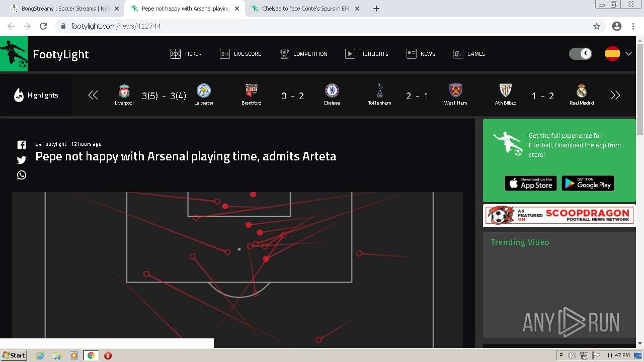Click the Games icon in navbar
This screenshot has height=362, width=644.
pyautogui.click(x=458, y=54)
